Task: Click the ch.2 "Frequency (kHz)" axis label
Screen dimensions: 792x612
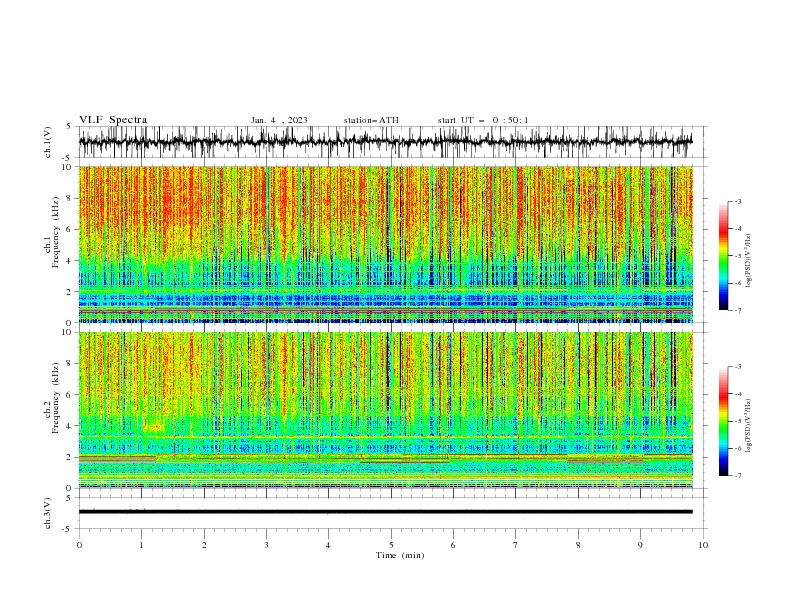Action: pyautogui.click(x=55, y=397)
